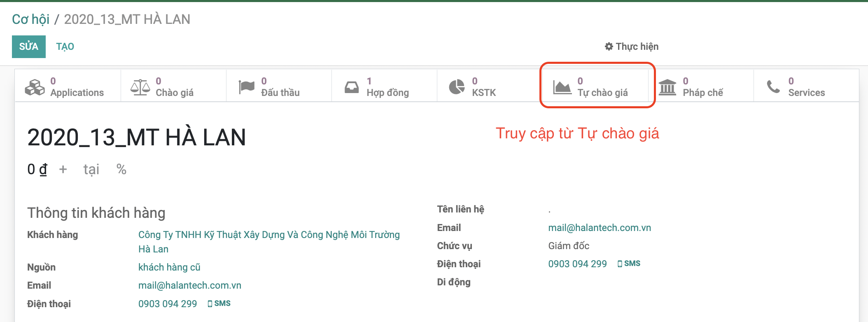Click the Chào giá balance scale icon

pos(140,87)
